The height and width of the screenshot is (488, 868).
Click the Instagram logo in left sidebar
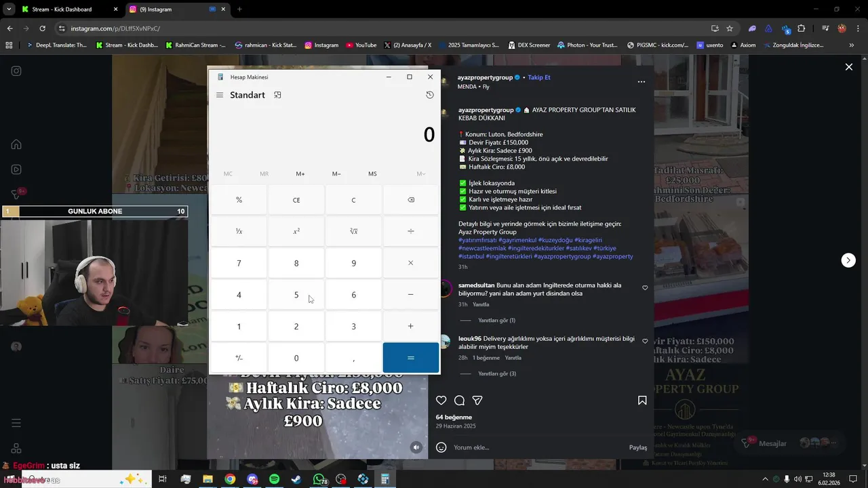[x=16, y=70]
